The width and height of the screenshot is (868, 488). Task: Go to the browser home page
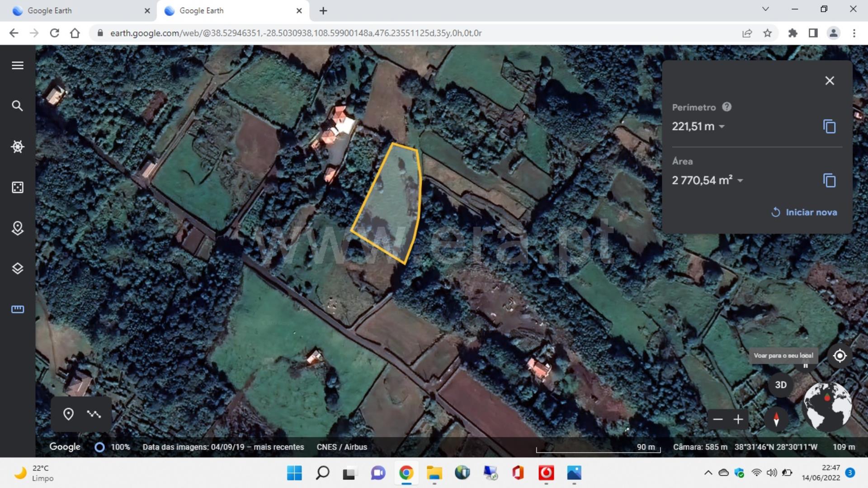pyautogui.click(x=75, y=33)
